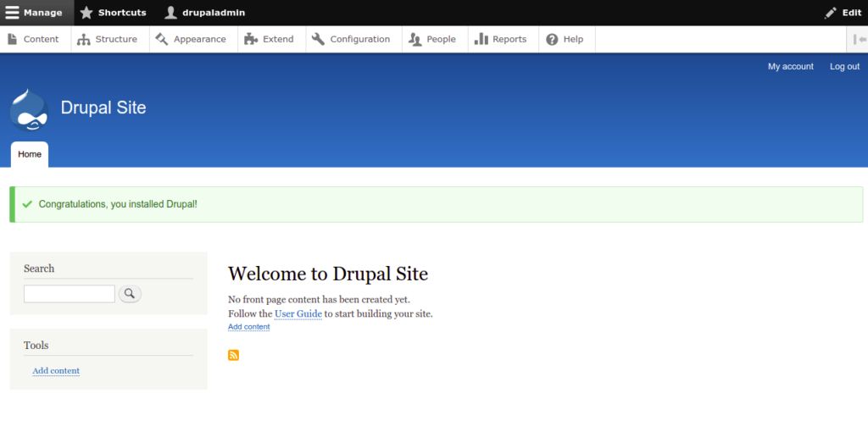Click the Congratulations status message text
Screen dimensions: 868x432
[118, 204]
